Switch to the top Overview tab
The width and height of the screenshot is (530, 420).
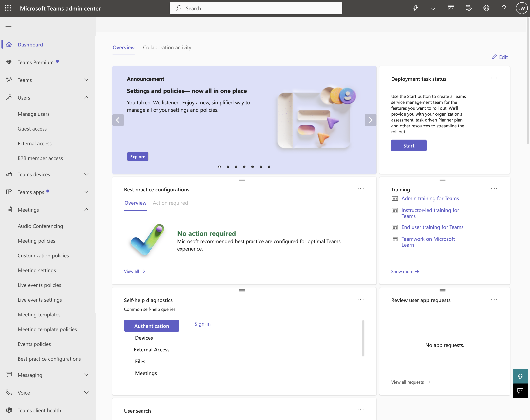(123, 47)
